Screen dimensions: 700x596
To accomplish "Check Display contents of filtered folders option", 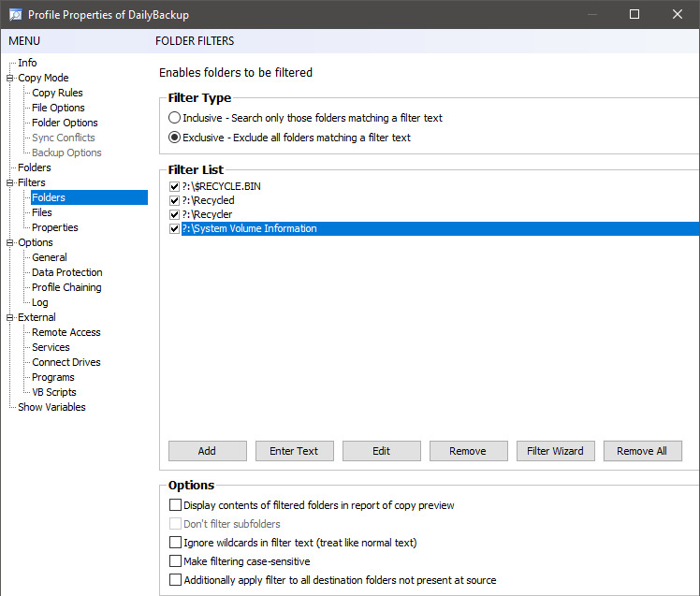I will click(175, 505).
